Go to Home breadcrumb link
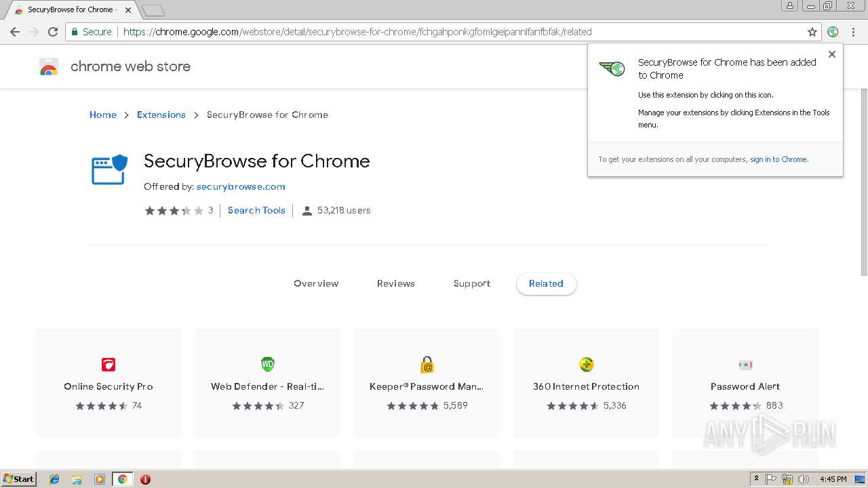This screenshot has height=488, width=868. pos(103,115)
